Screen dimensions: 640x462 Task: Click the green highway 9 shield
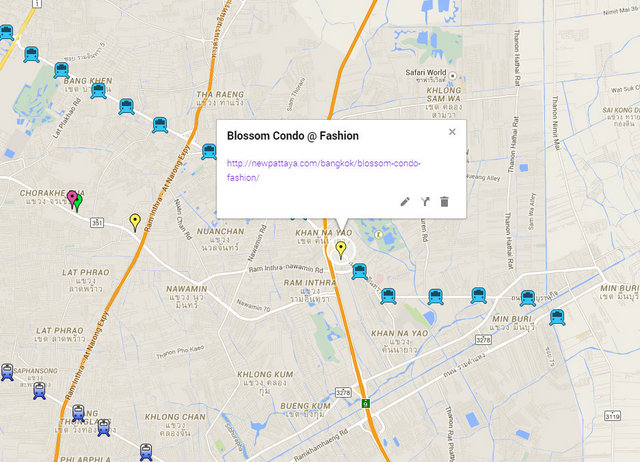(x=366, y=403)
